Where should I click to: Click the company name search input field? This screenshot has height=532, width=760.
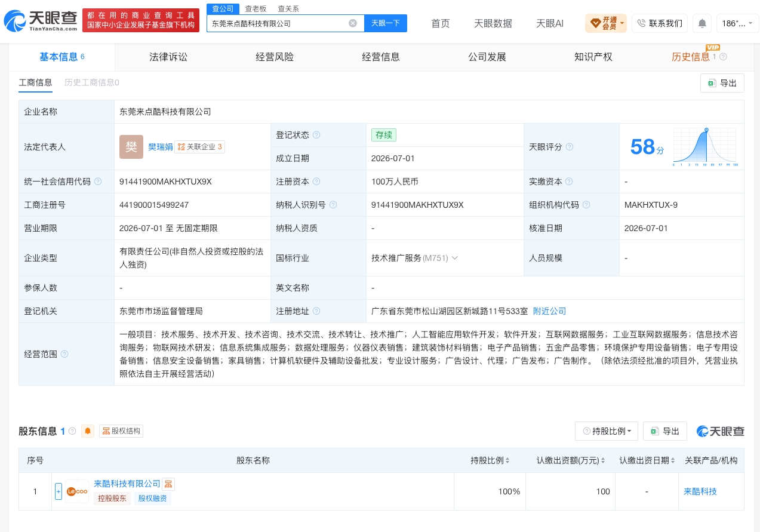tap(278, 23)
